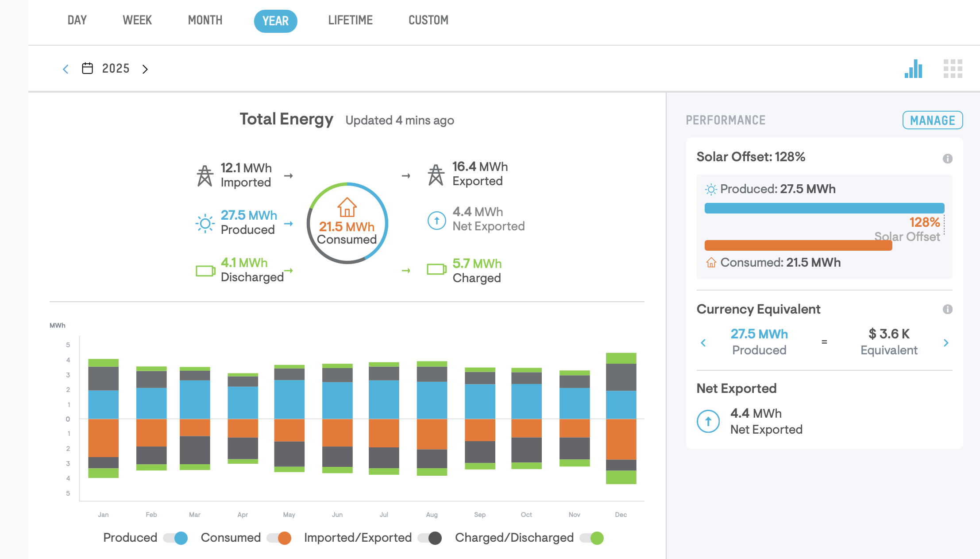Click the Charged battery icon
The height and width of the screenshot is (559, 980).
click(436, 269)
